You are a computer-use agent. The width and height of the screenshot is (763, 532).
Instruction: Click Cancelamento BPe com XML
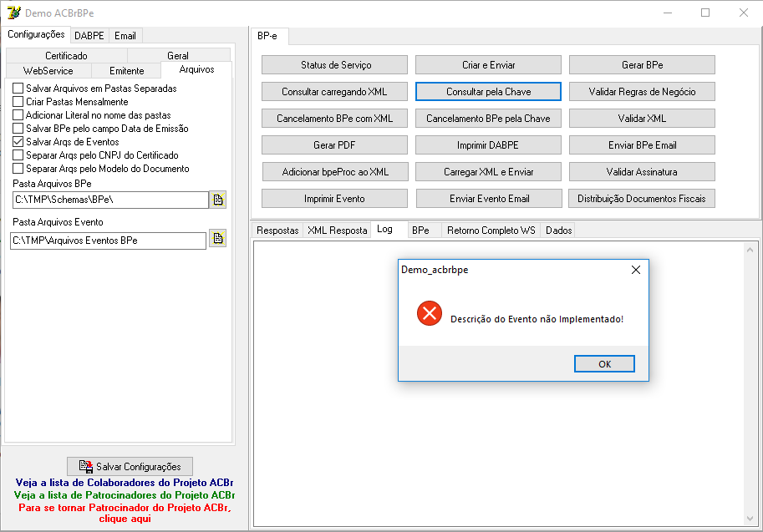(335, 118)
